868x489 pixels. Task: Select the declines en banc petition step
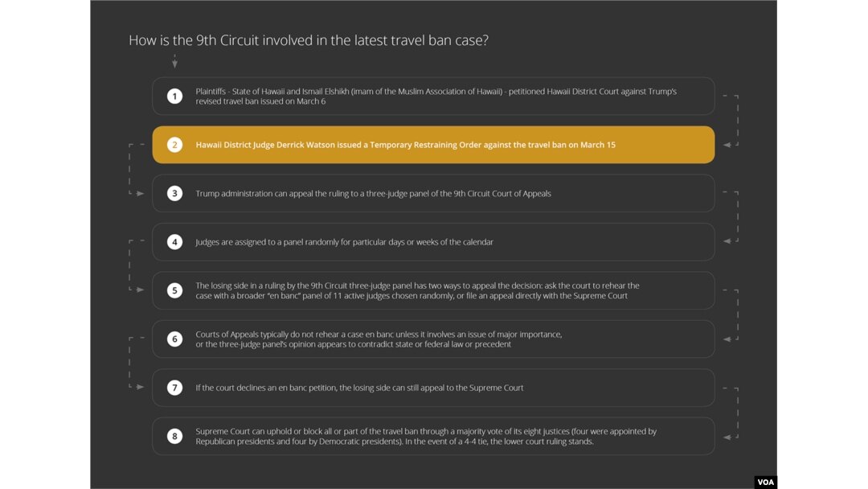pyautogui.click(x=433, y=388)
